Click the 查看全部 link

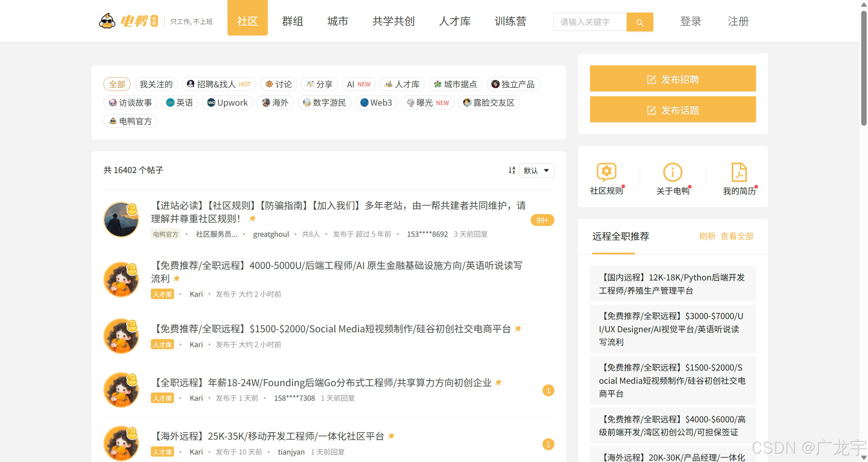click(737, 236)
